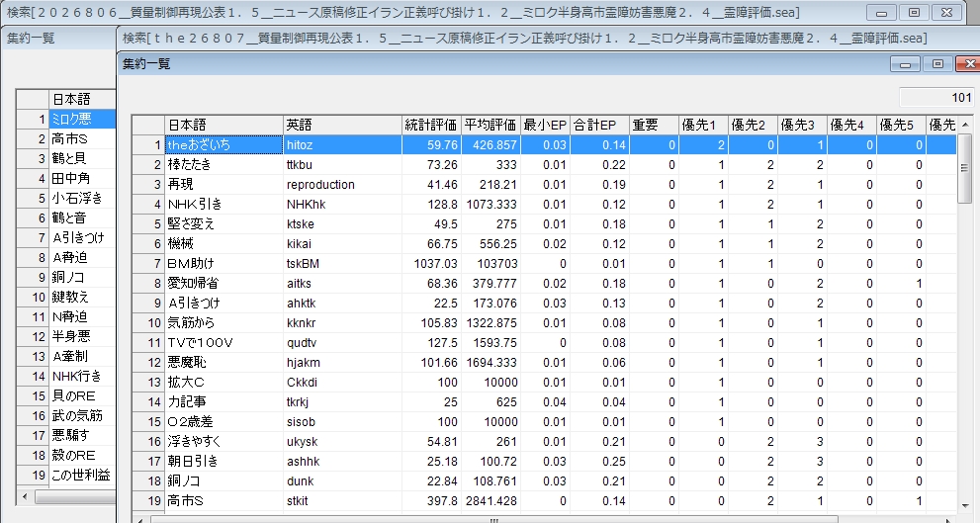
Task: Select the 朝日引き cell
Action: tap(223, 462)
